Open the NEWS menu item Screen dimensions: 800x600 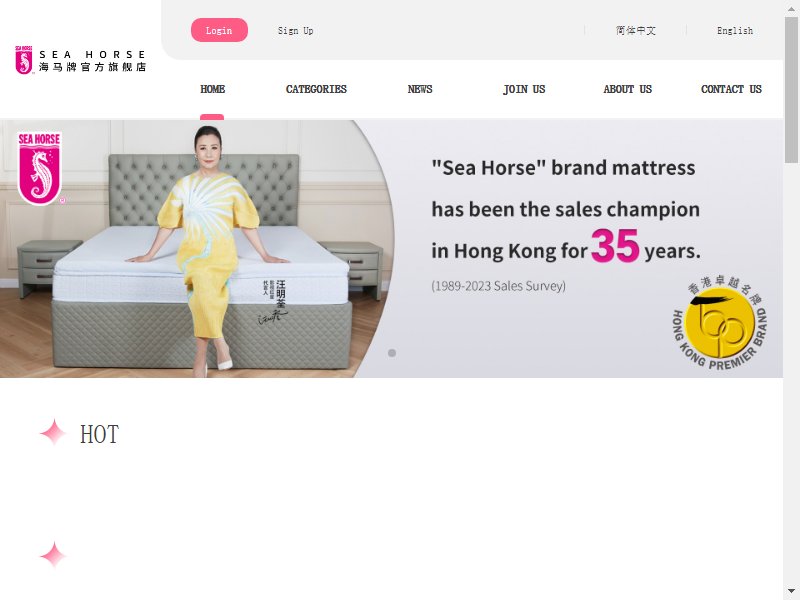pyautogui.click(x=420, y=89)
